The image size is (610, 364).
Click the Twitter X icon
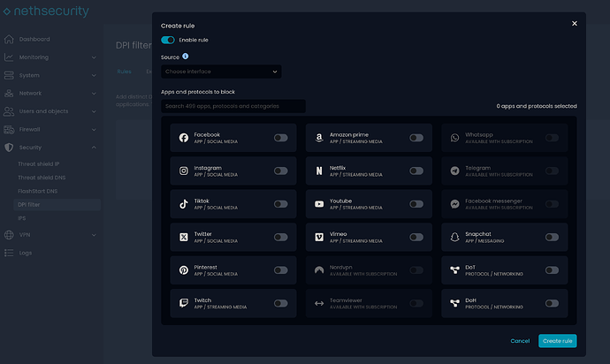pyautogui.click(x=184, y=237)
